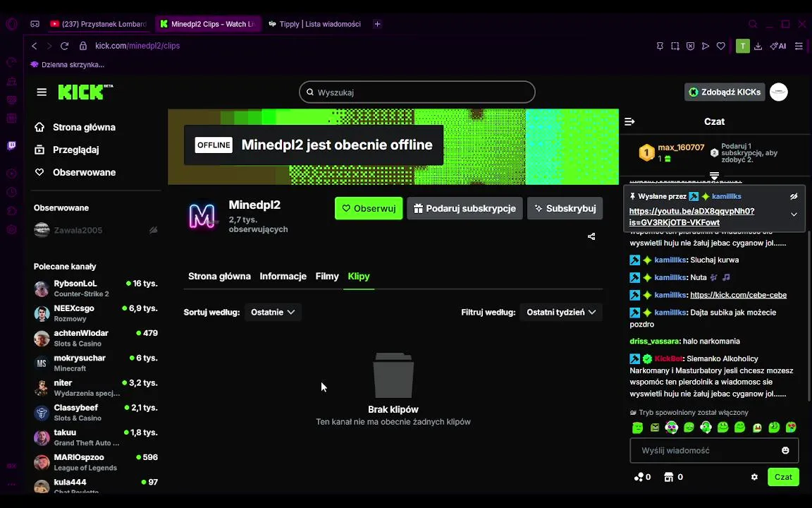This screenshot has width=812, height=508.
Task: Open the user avatar menu
Action: [x=778, y=92]
